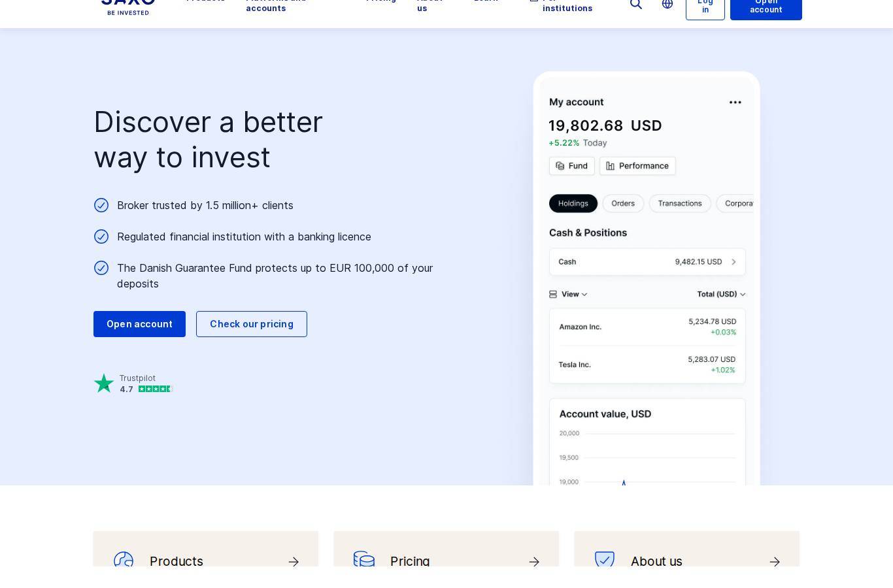This screenshot has width=893, height=588.
Task: Open the three-dot menu beside My account
Action: coord(735,103)
